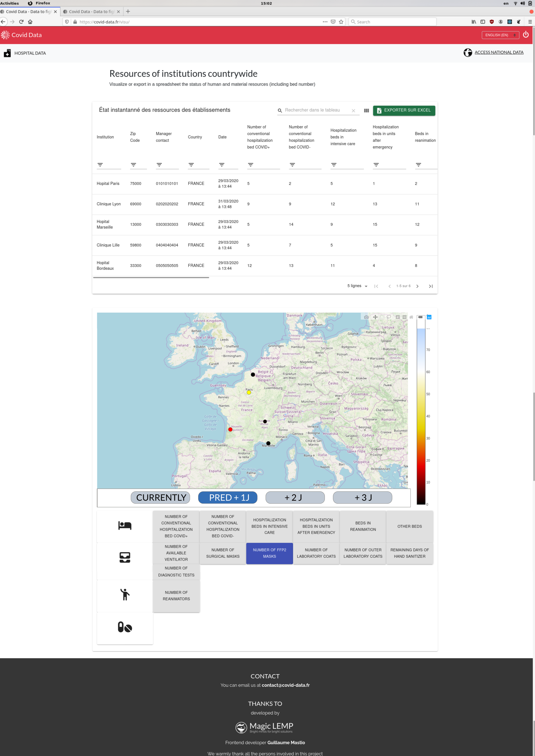The image size is (535, 756).
Task: Zoom out on the map
Action: tap(404, 317)
